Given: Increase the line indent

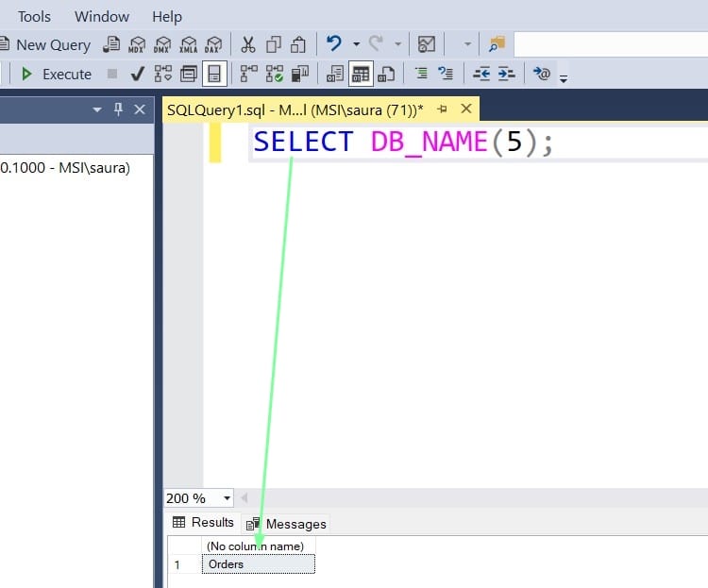Looking at the screenshot, I should pyautogui.click(x=507, y=74).
